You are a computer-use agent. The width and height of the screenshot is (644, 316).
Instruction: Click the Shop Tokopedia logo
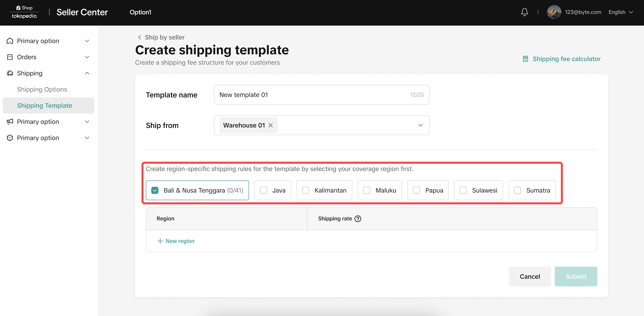click(24, 12)
